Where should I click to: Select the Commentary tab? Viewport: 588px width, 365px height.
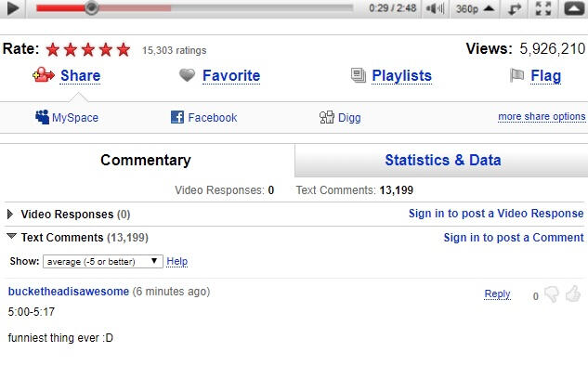146,160
